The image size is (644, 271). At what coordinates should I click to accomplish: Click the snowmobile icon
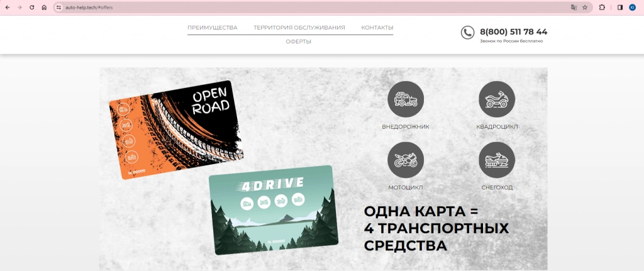tap(497, 160)
